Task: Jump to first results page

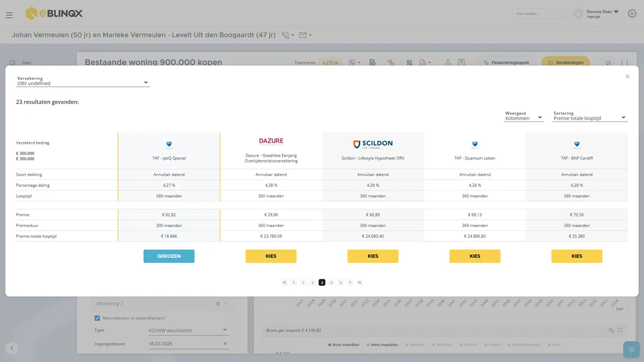Action: (284, 283)
